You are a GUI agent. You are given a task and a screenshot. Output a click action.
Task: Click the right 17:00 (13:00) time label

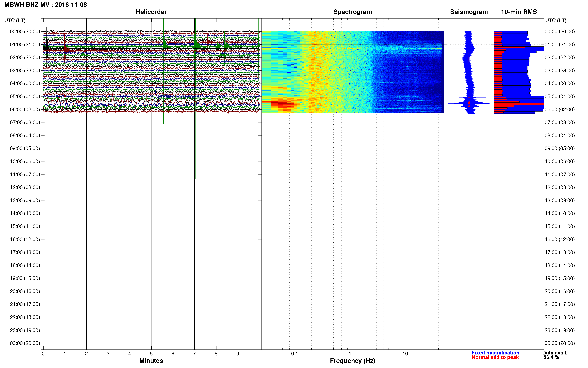point(560,252)
